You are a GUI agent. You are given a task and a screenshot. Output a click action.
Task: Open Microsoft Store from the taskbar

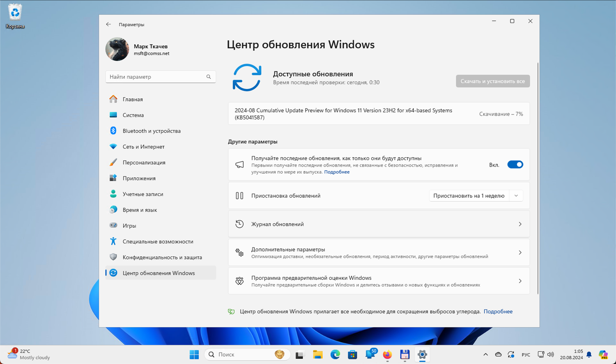pos(352,355)
